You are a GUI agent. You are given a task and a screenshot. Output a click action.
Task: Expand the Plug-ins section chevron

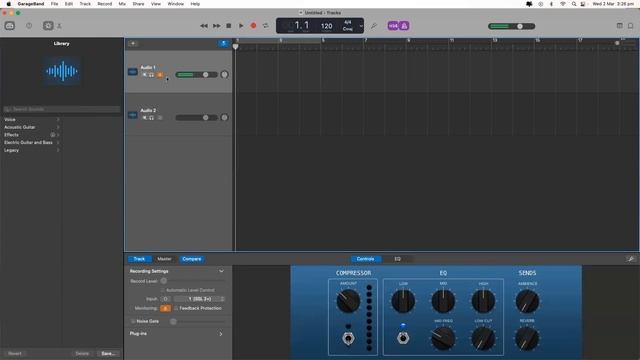(x=221, y=334)
